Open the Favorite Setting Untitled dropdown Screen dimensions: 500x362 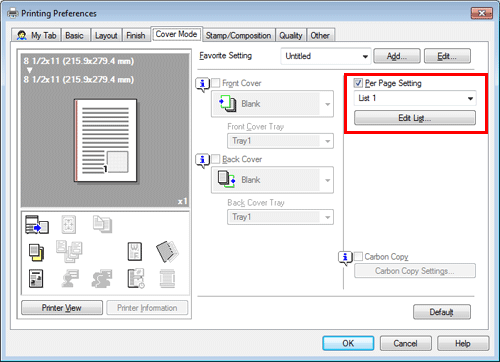pos(326,56)
